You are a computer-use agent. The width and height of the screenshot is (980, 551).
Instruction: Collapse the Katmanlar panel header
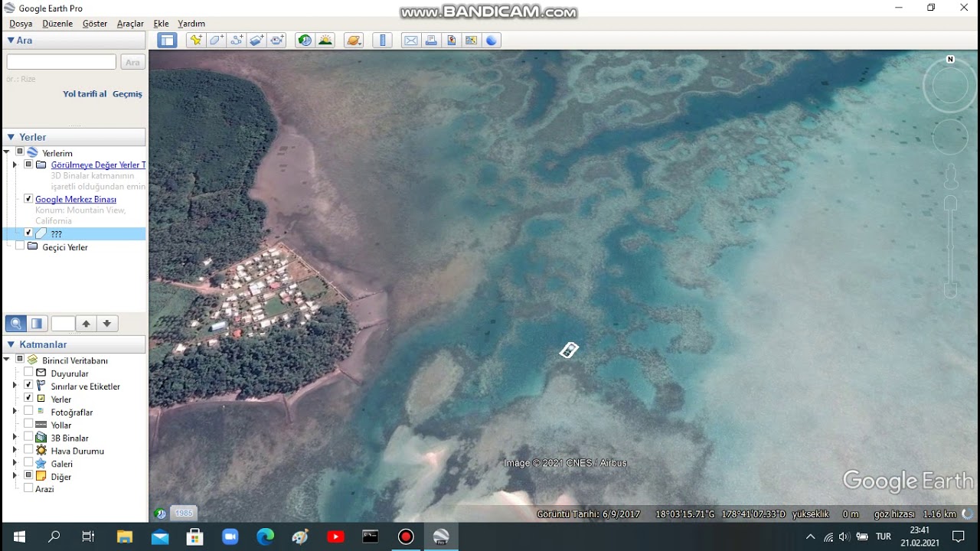tap(74, 344)
